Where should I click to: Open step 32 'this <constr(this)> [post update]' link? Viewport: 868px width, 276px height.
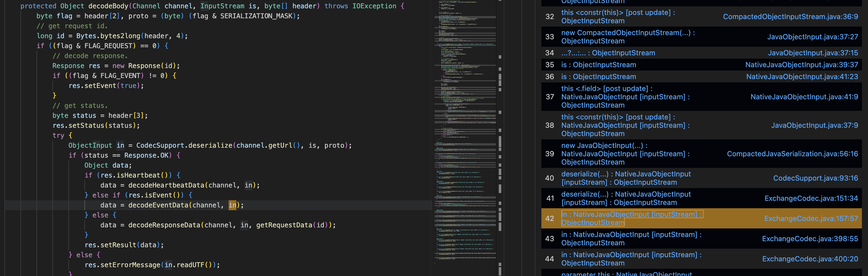(618, 17)
